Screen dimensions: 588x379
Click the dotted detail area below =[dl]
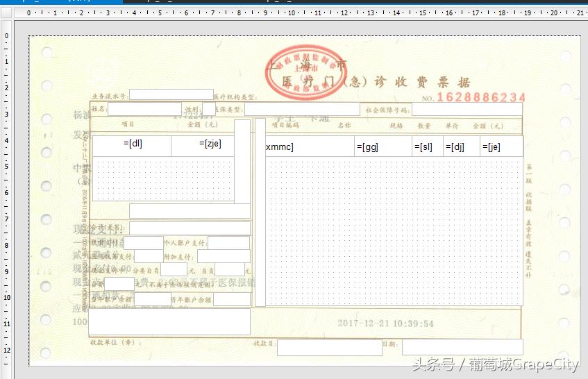click(164, 178)
